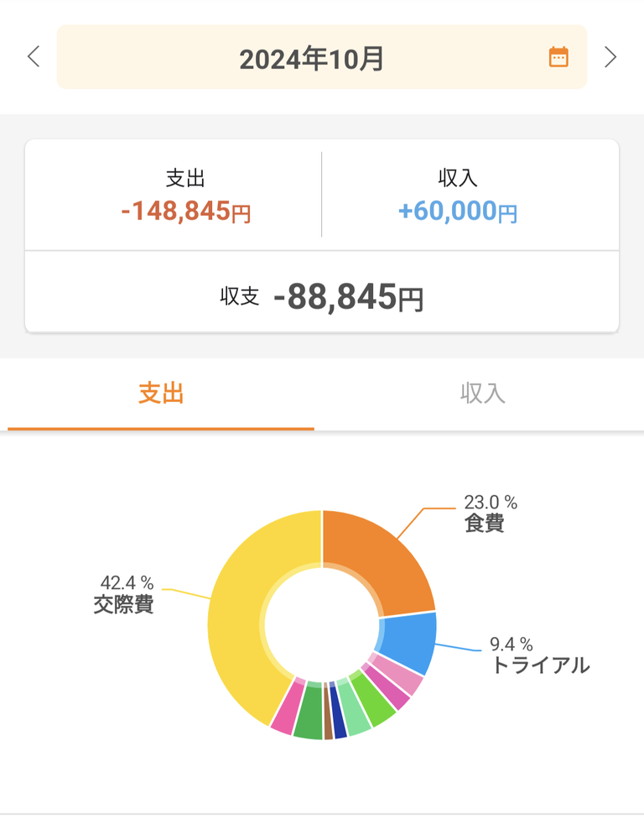
Task: Select the brown chart slice
Action: point(328,711)
